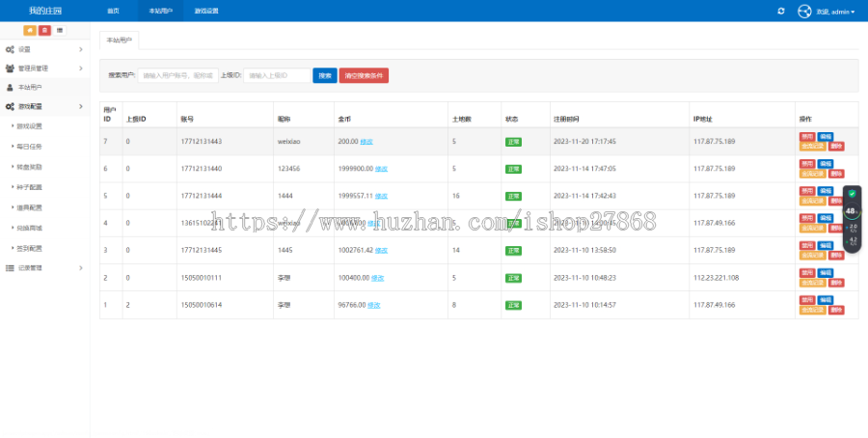Expand the 记录管理 sidebar chevron
868x438 pixels.
point(81,268)
